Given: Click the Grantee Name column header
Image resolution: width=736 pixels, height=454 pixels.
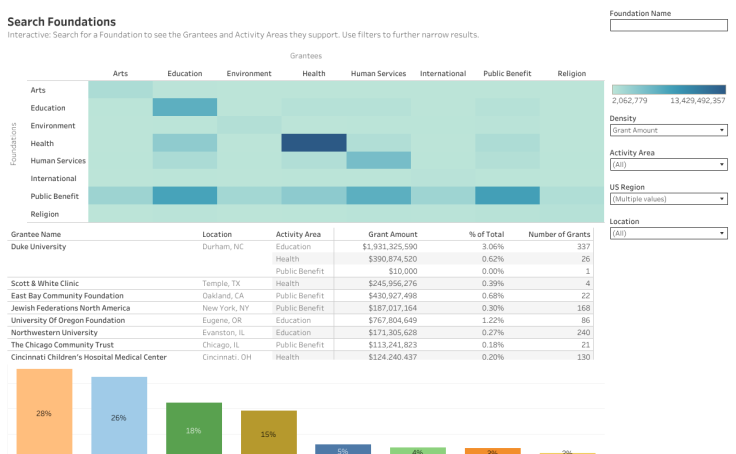Looking at the screenshot, I should [36, 234].
